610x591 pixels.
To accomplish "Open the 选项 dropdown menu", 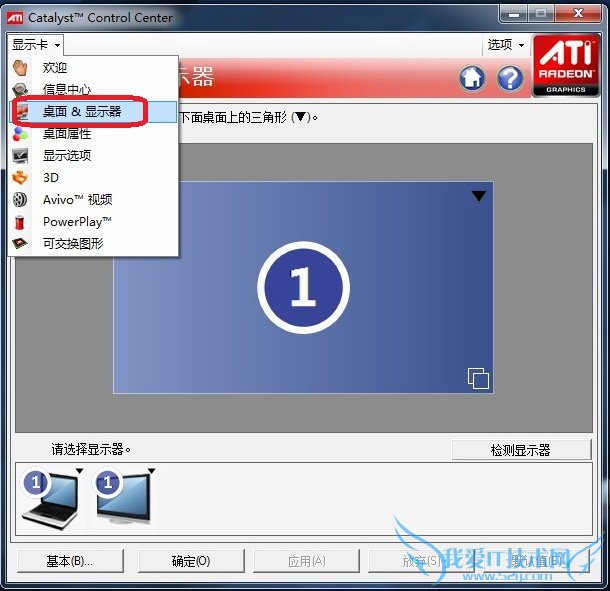I will point(506,45).
